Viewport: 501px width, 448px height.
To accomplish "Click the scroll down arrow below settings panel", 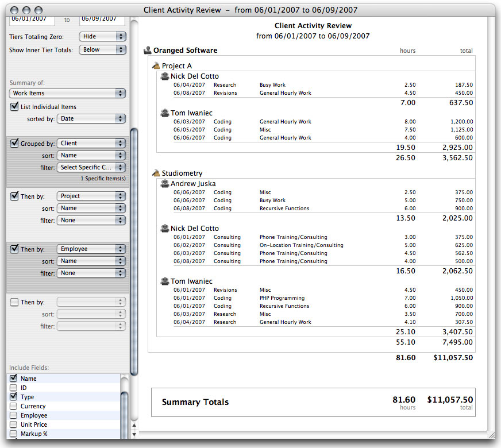I will (x=134, y=434).
